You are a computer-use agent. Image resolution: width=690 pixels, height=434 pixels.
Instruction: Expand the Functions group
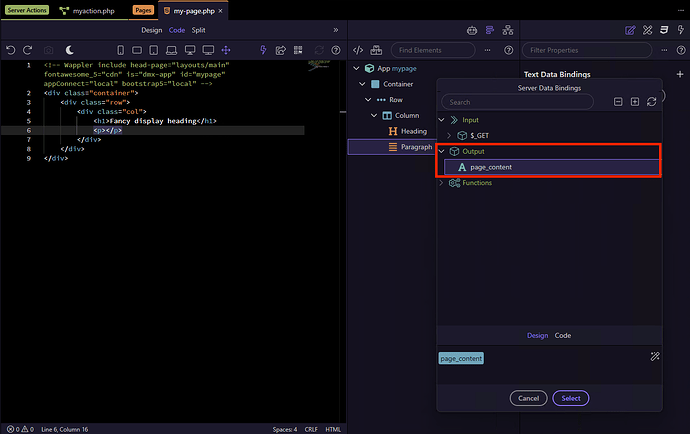pos(441,183)
